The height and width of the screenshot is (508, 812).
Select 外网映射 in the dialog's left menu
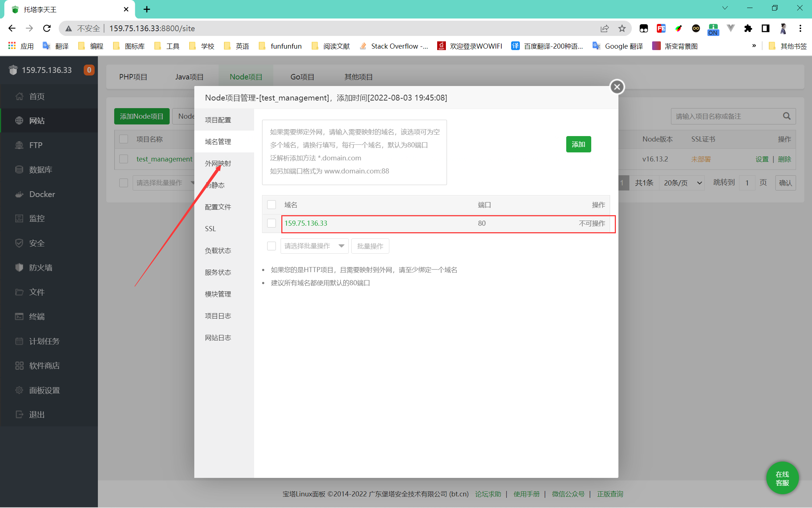coord(218,163)
